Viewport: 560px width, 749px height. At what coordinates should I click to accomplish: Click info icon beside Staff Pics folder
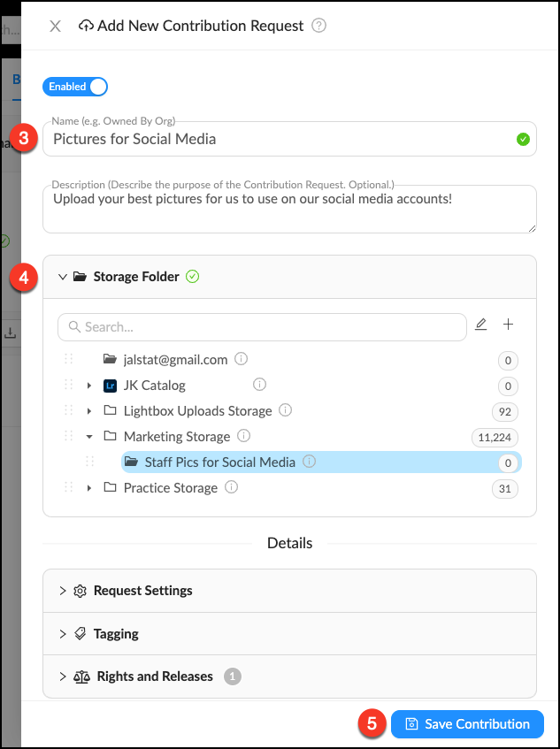coord(309,462)
